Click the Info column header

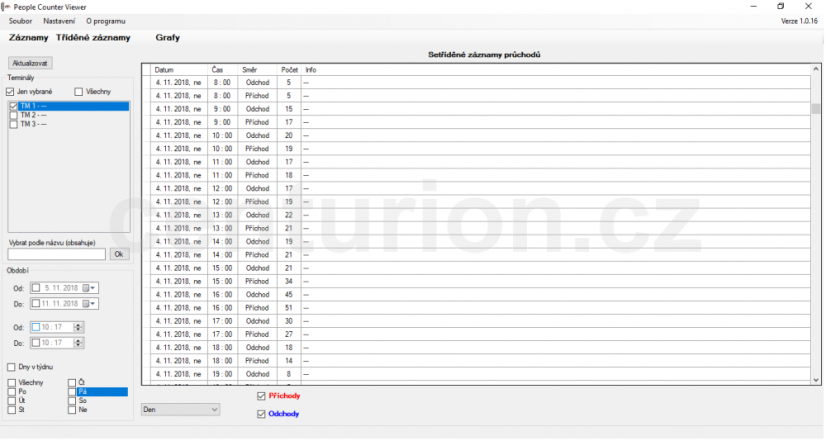coord(556,70)
